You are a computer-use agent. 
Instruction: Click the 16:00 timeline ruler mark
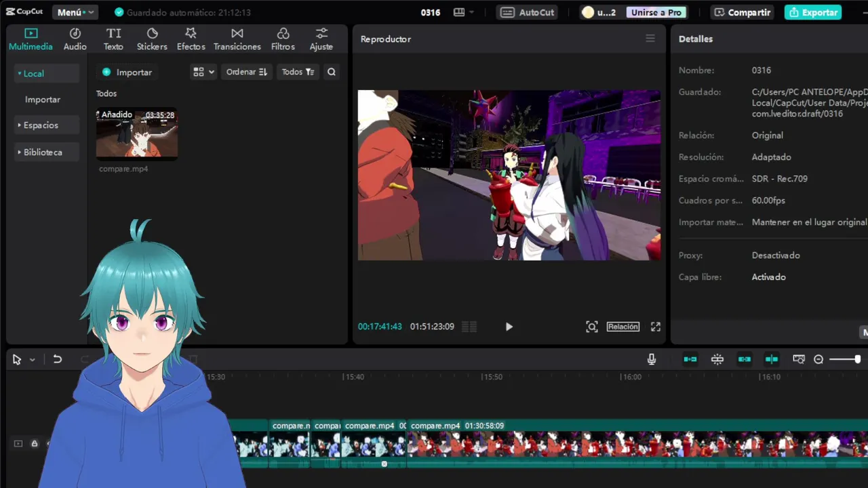[x=631, y=377]
